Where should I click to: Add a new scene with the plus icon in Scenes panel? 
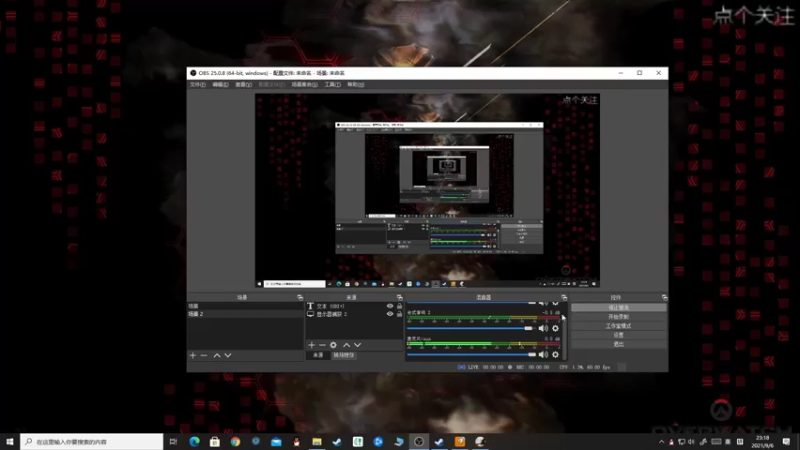click(x=193, y=355)
